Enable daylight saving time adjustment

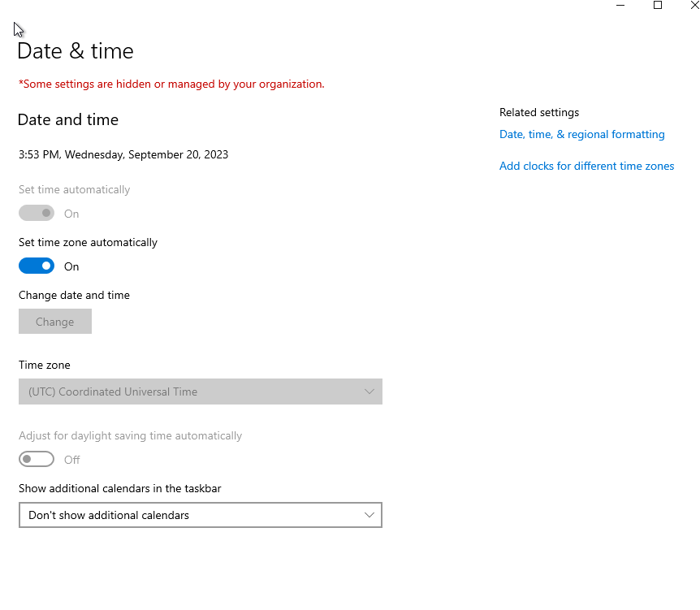click(x=36, y=459)
